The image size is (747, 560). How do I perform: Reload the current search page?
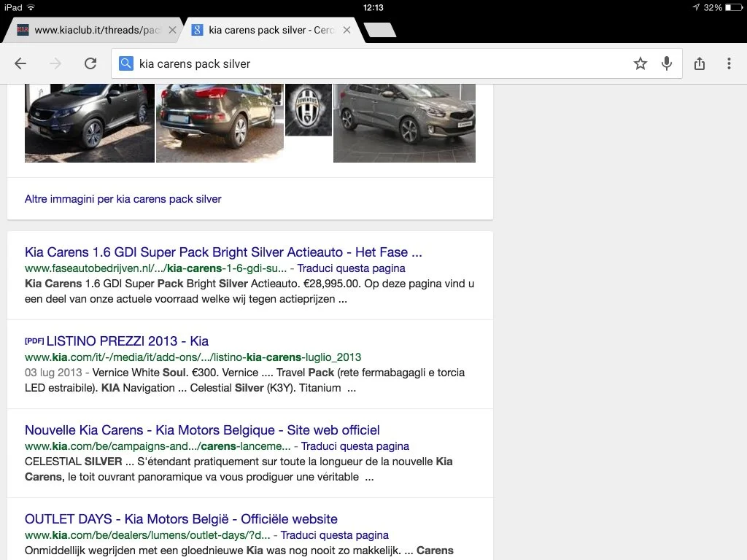point(90,63)
